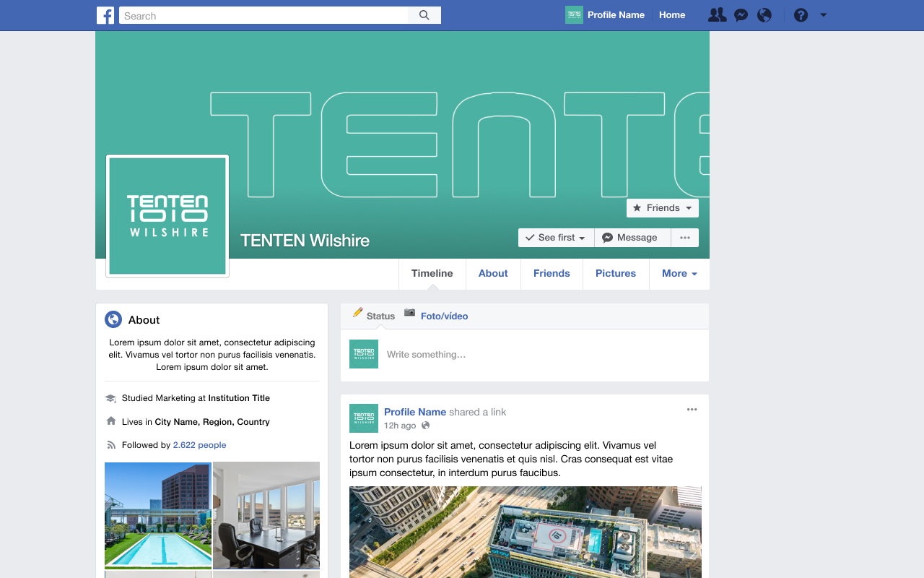Open Institution Title link
Screen dimensions: 924x578
coord(239,398)
